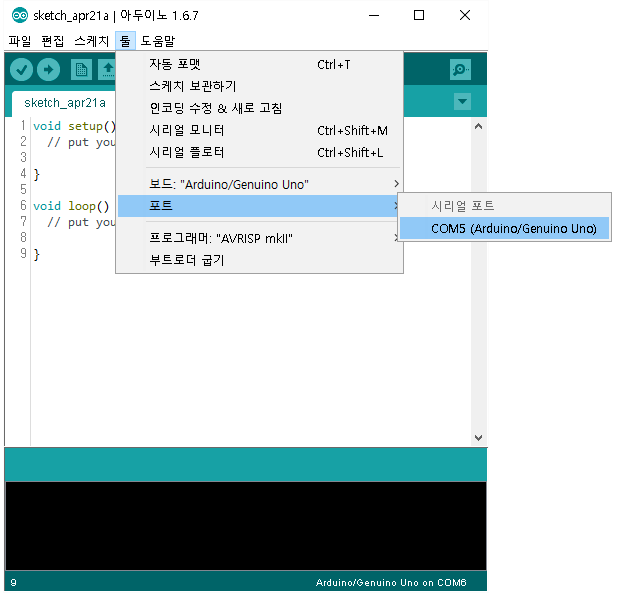Screen dimensions: 618x603
Task: Click the New sketch document icon
Action: click(81, 70)
